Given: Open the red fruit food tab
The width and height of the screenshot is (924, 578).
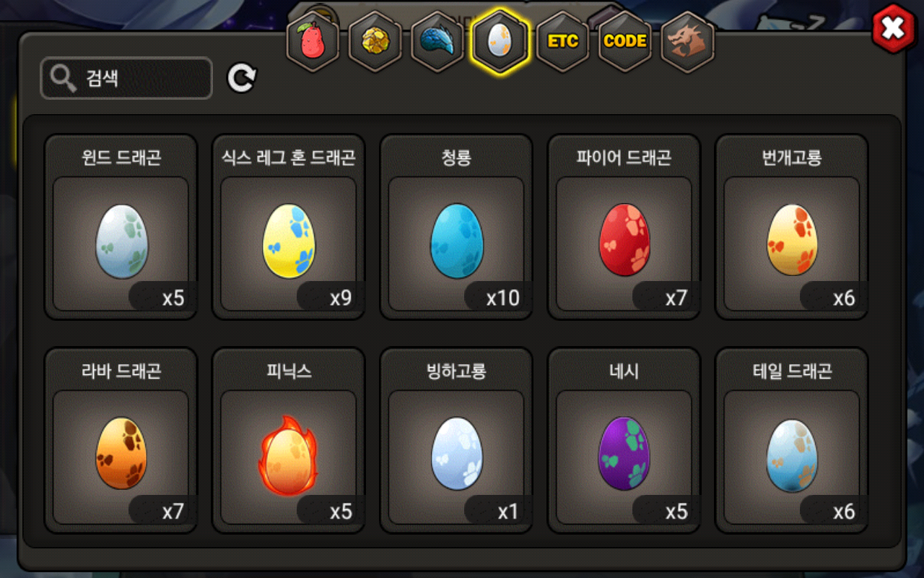Looking at the screenshot, I should pyautogui.click(x=313, y=42).
